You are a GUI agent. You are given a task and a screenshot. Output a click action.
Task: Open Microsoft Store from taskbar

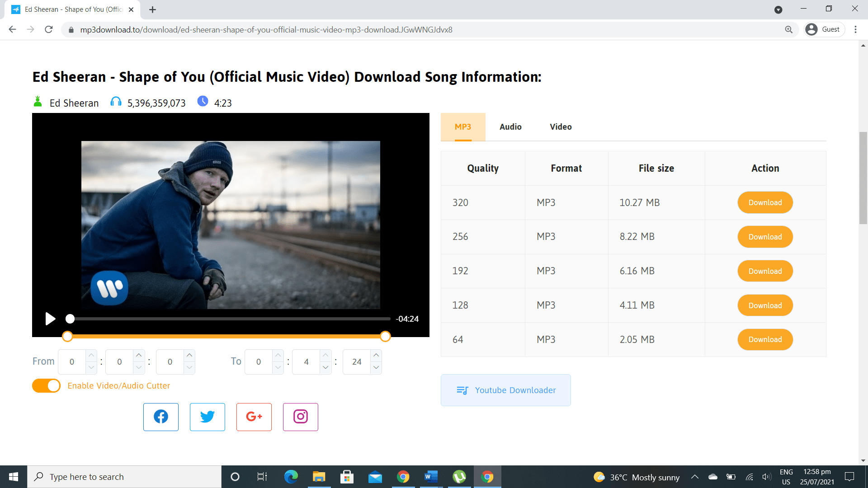[x=347, y=477]
